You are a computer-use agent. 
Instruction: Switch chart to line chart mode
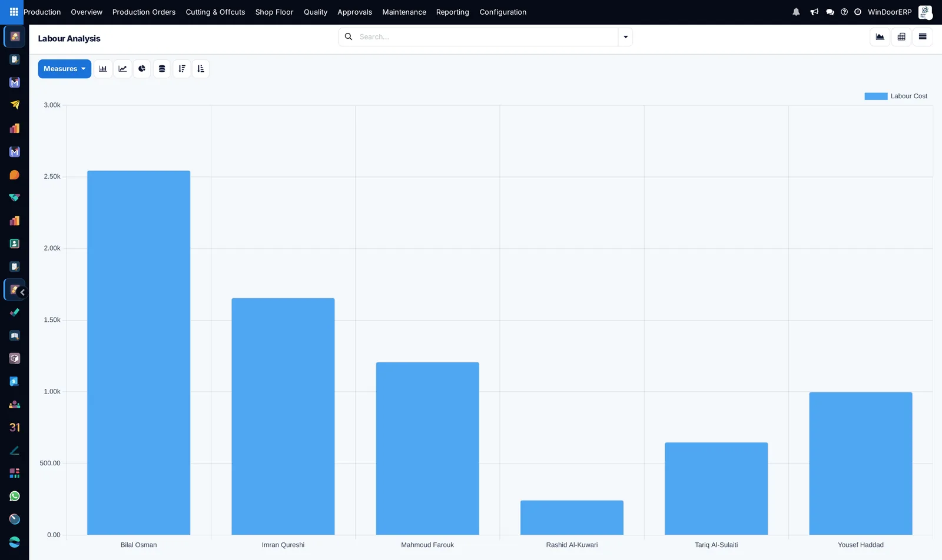(122, 69)
